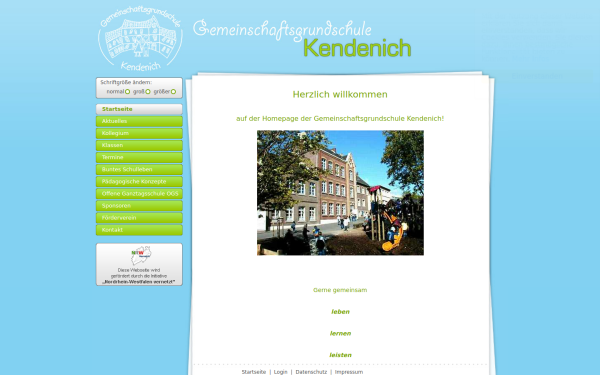Click the footer Startseite link
The height and width of the screenshot is (375, 600).
click(x=254, y=372)
